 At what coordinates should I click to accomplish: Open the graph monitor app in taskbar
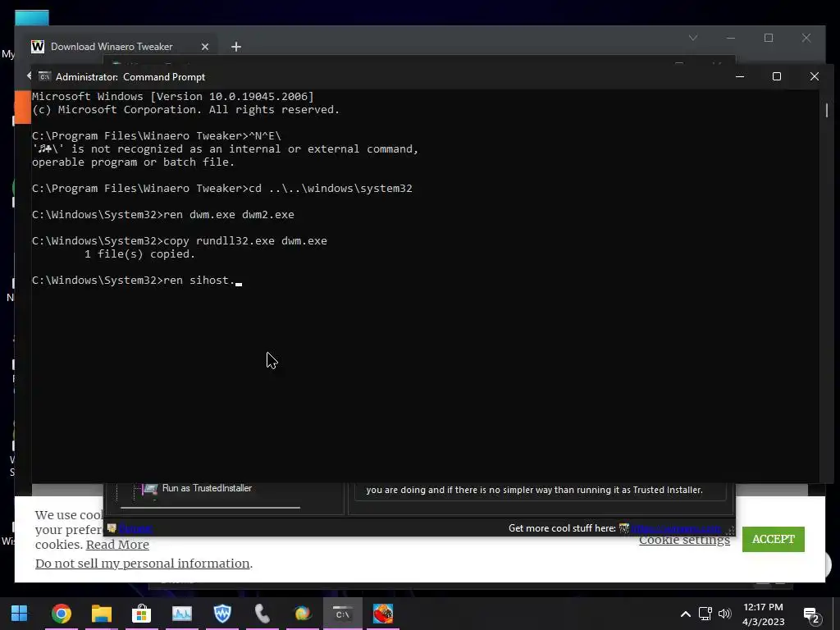click(182, 614)
